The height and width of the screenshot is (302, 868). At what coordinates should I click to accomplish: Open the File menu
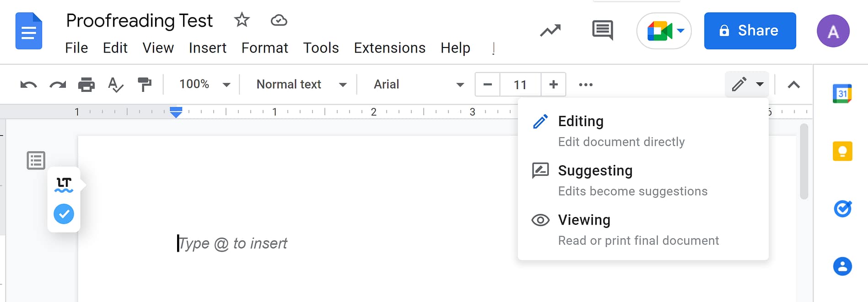coord(76,48)
